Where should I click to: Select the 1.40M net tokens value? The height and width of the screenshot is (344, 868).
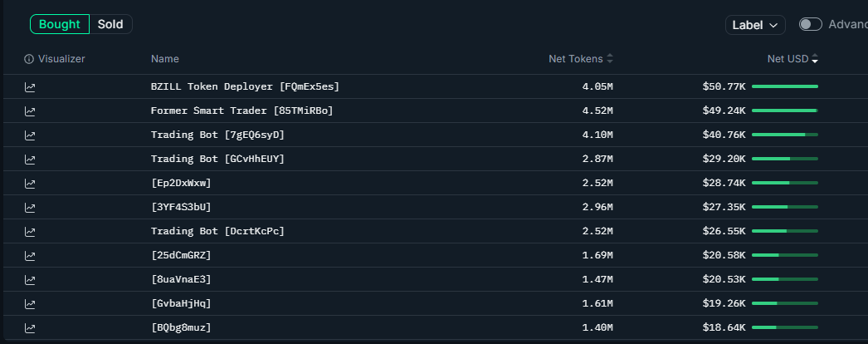pyautogui.click(x=597, y=327)
